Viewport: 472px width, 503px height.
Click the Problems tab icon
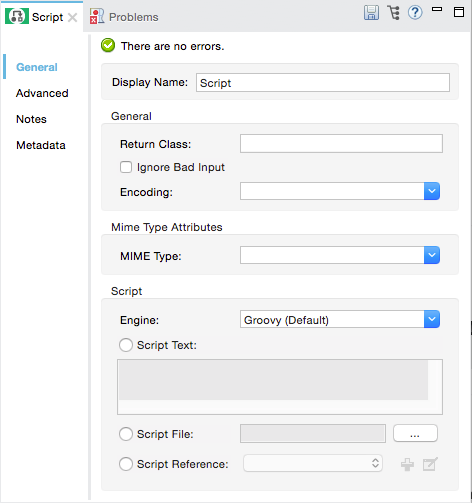pyautogui.click(x=97, y=16)
